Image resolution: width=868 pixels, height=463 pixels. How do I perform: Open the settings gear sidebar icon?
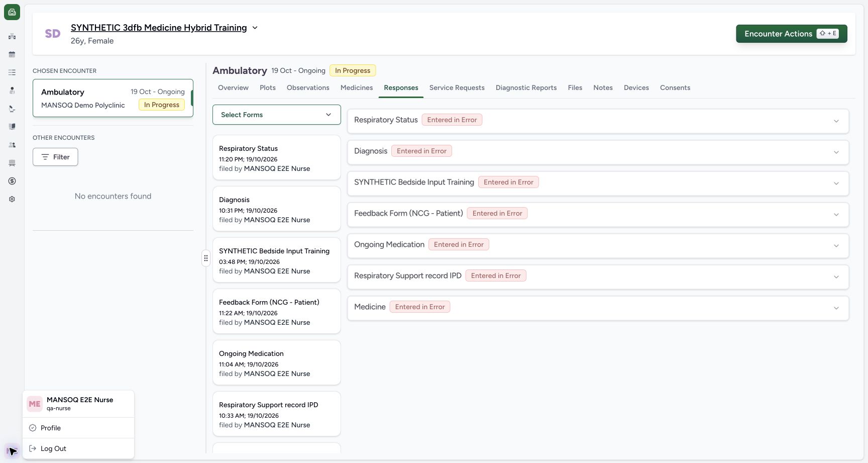pos(12,199)
